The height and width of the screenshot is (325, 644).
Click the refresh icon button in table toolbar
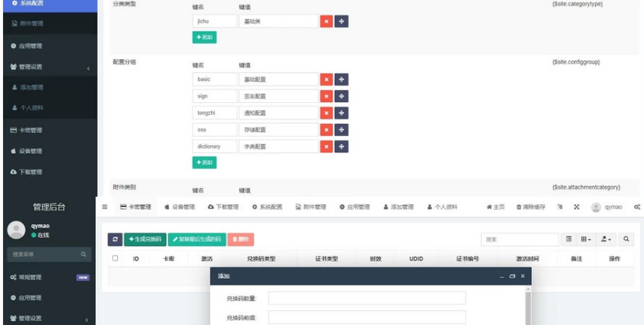(x=114, y=240)
